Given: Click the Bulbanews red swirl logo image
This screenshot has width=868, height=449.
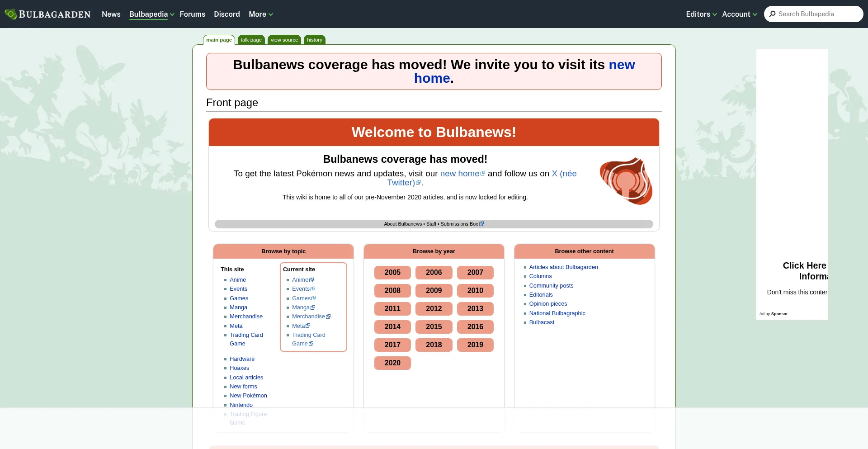Looking at the screenshot, I should [626, 181].
